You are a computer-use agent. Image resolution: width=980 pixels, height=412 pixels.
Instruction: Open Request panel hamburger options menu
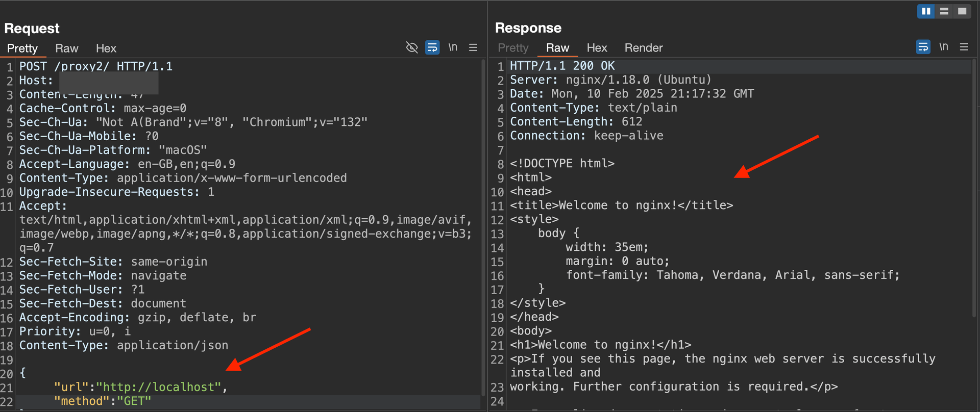[473, 47]
